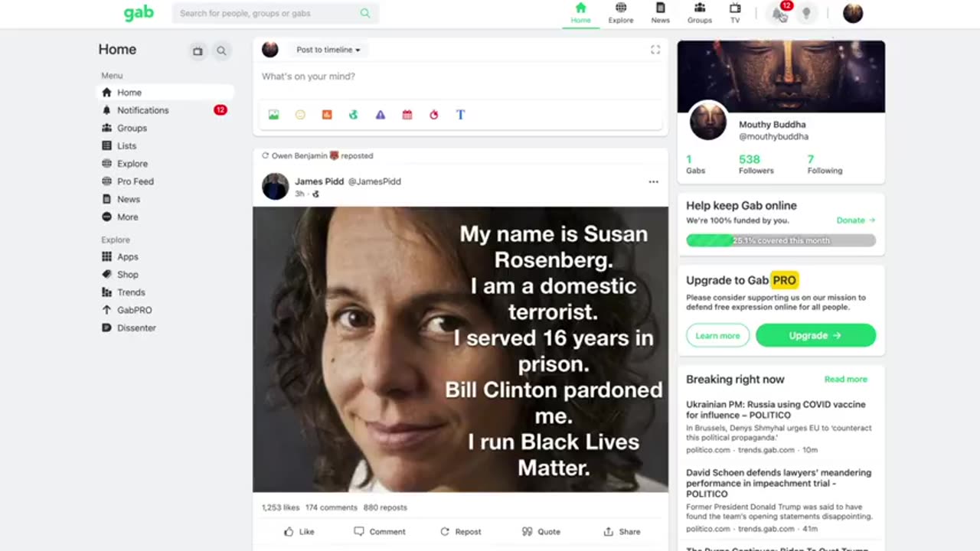Switch to the Explore tab in top navigation
Screen dimensions: 980x551
[621, 13]
